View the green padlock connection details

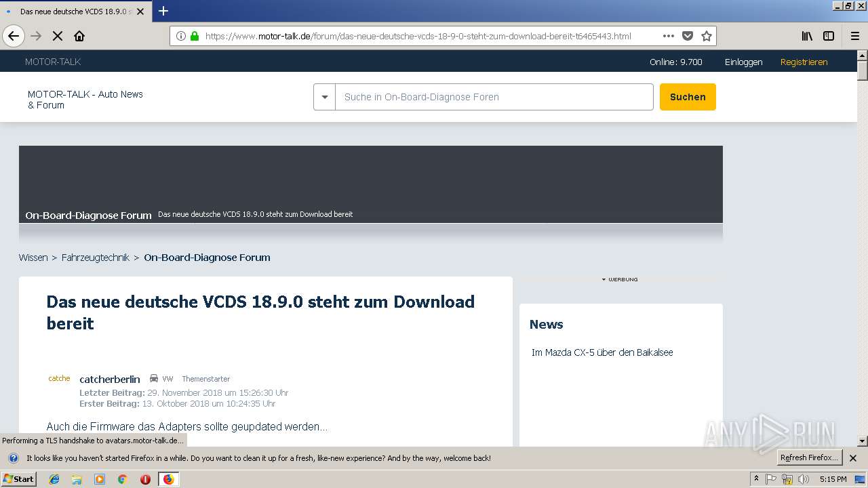pyautogui.click(x=195, y=36)
